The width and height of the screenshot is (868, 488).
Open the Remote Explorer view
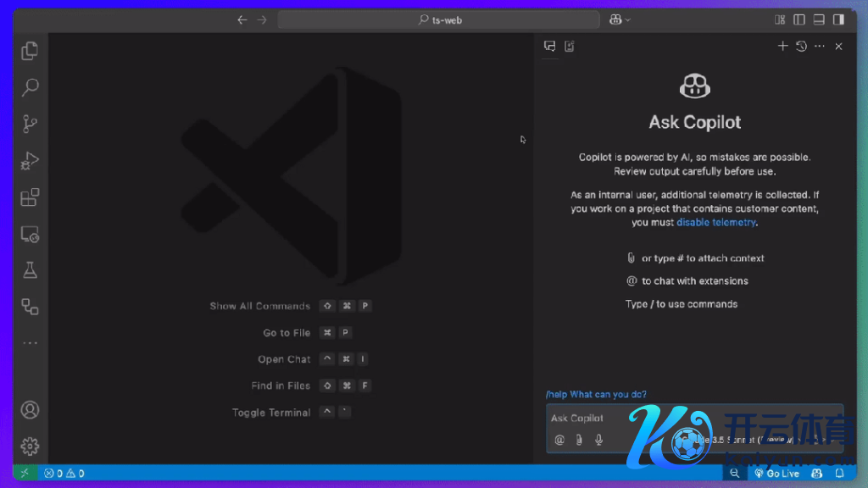click(30, 234)
